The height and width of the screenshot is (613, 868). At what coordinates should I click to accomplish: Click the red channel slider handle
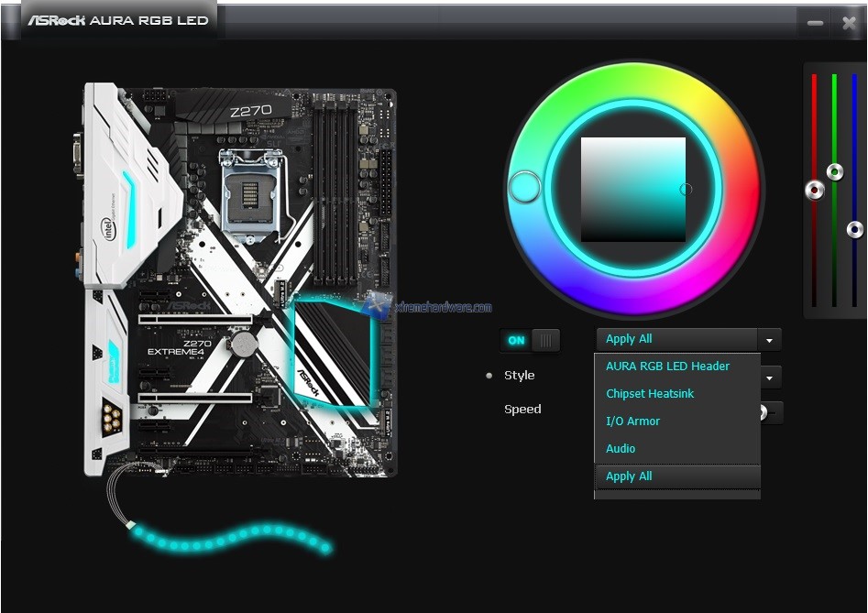click(x=814, y=191)
